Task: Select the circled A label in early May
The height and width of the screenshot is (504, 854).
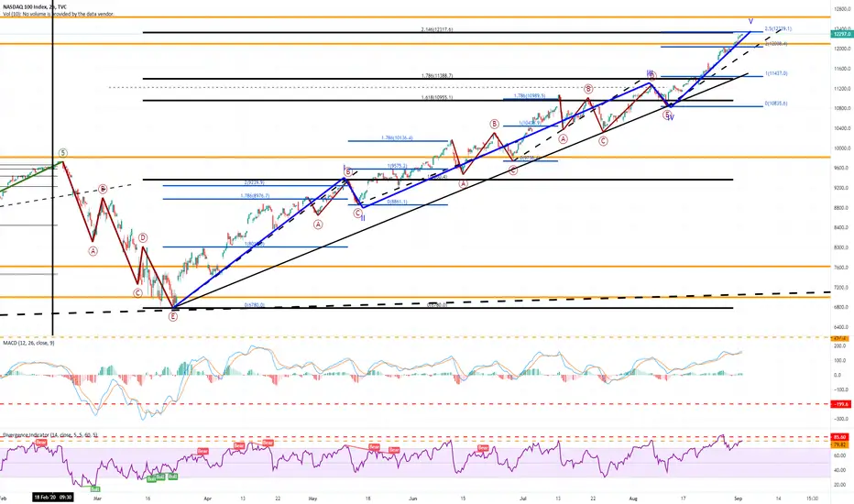Action: (x=318, y=225)
